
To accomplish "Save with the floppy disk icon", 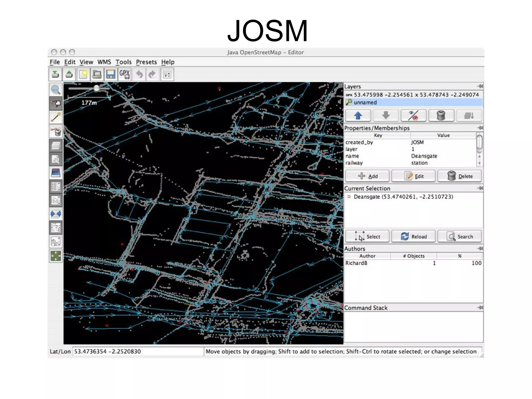I will tap(111, 75).
